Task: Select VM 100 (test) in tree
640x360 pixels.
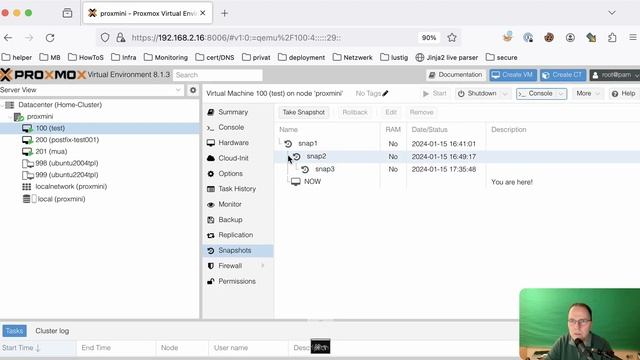Action: coord(50,128)
